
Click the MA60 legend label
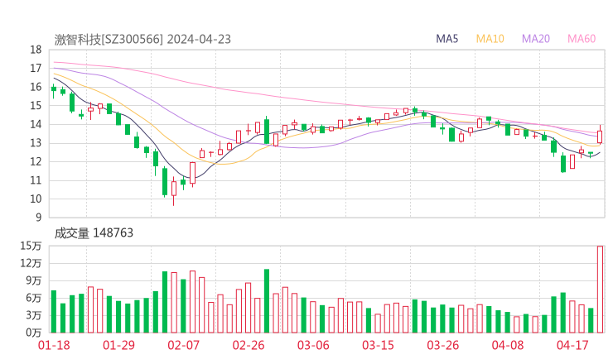(x=582, y=39)
